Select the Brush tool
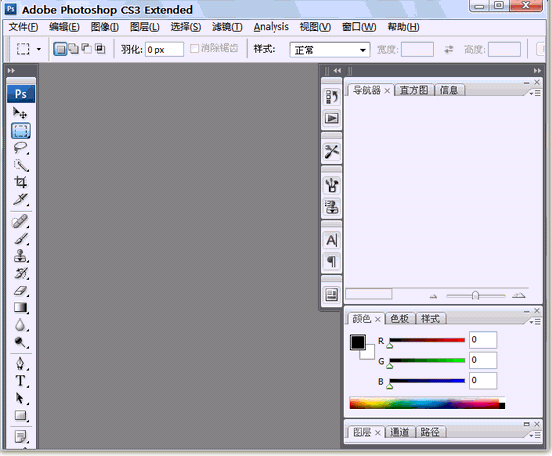552x456 pixels. [x=20, y=239]
